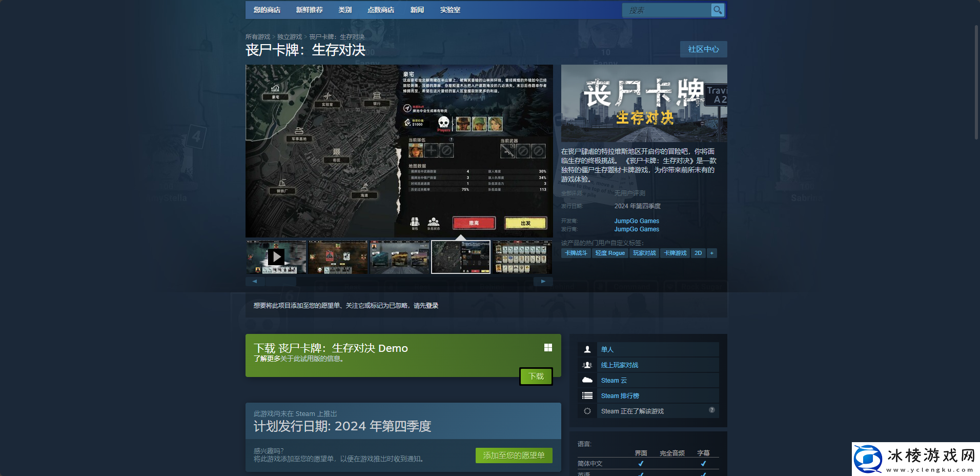Open the 社区中心 community hub

tap(703, 49)
